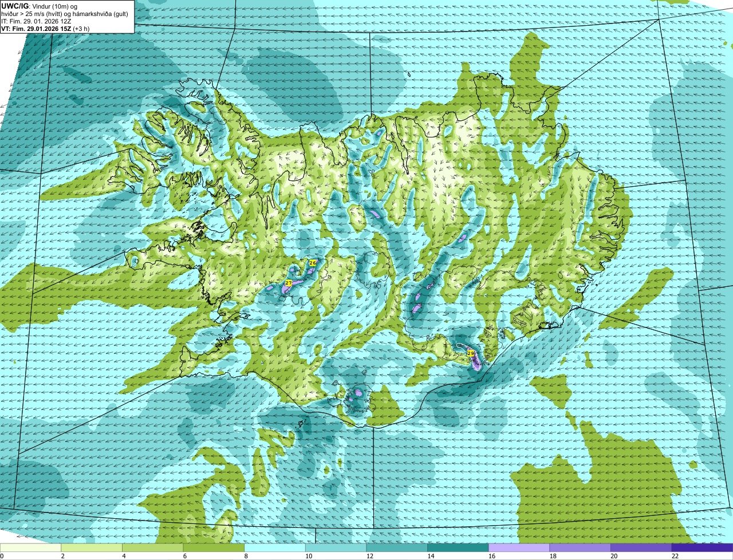Click the scale tick number 12
The height and width of the screenshot is (560, 733).
click(370, 556)
